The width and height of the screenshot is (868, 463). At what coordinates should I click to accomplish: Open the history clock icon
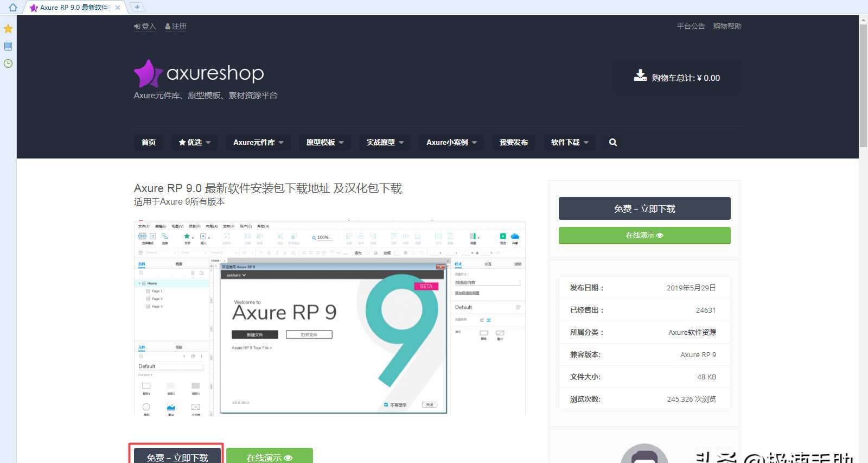coord(8,64)
